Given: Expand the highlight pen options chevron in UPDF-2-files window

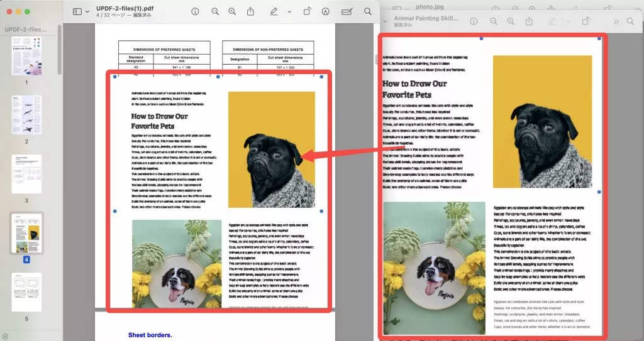Looking at the screenshot, I should click(x=289, y=12).
